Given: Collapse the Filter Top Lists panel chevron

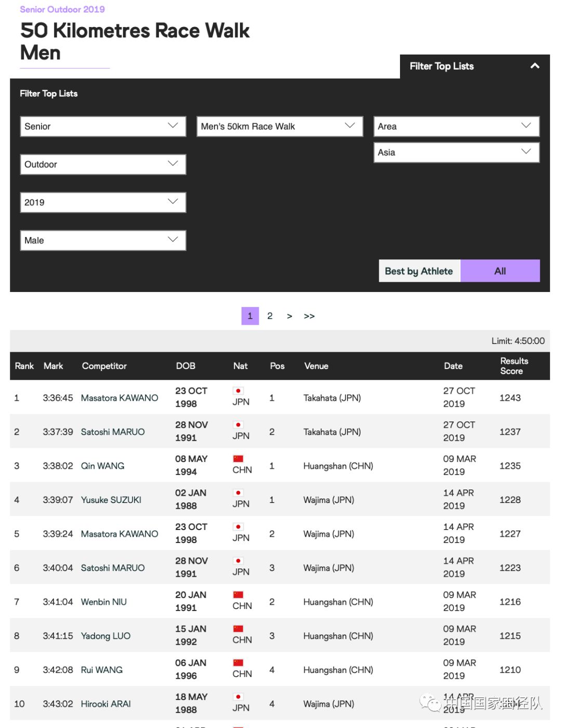Looking at the screenshot, I should (535, 66).
